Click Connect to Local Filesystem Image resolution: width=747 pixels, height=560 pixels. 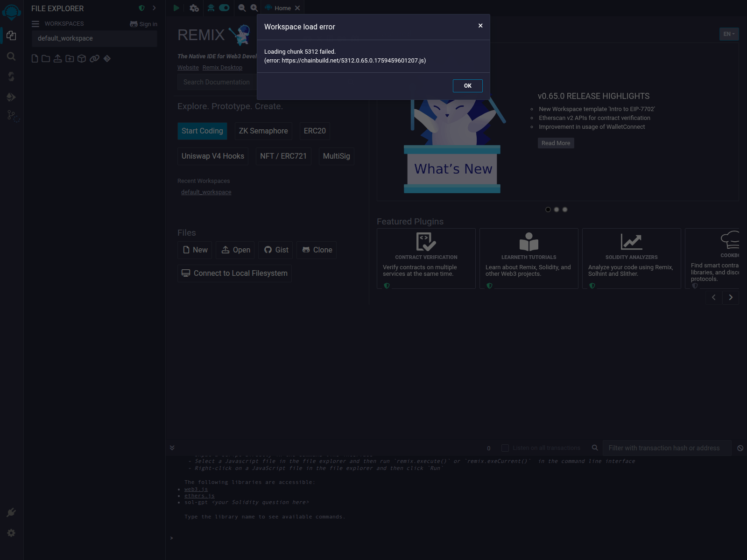(x=234, y=273)
